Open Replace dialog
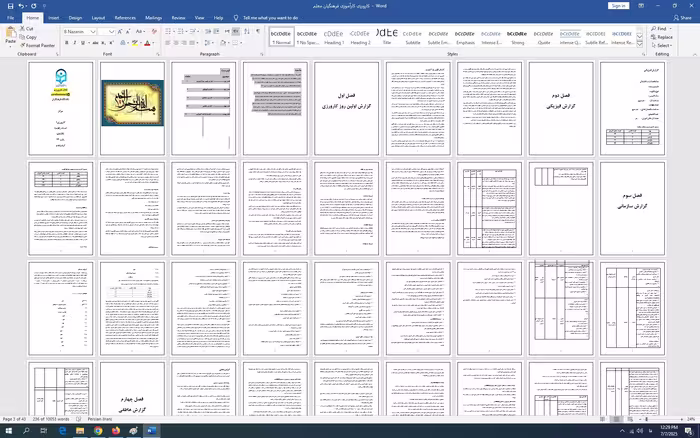Screen dimensions: 700x438 [662, 37]
